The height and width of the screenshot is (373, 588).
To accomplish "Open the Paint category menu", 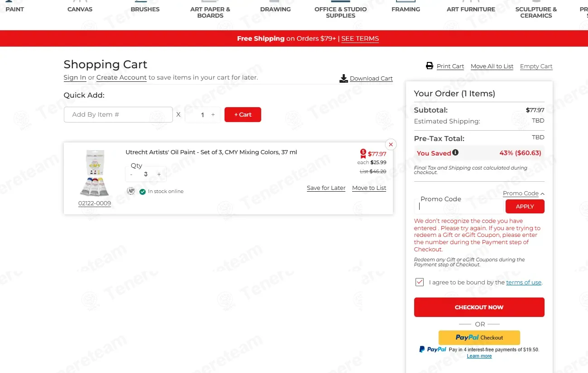I will pos(15,9).
